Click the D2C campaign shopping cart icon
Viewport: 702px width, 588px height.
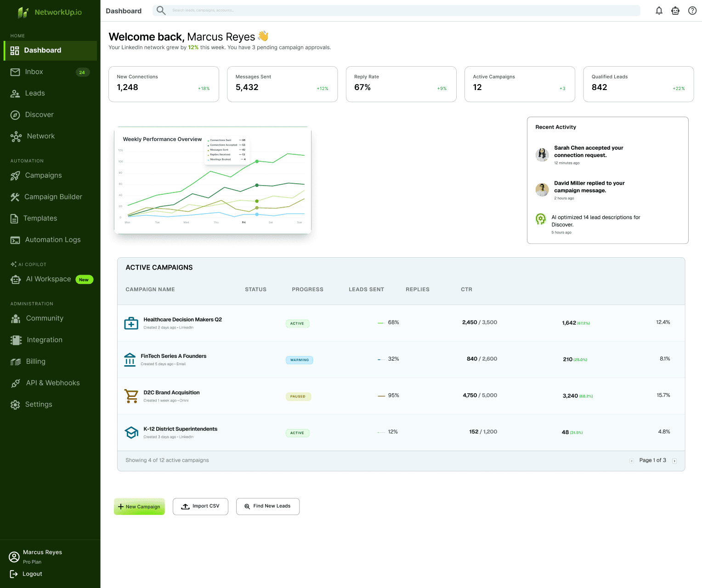(131, 396)
